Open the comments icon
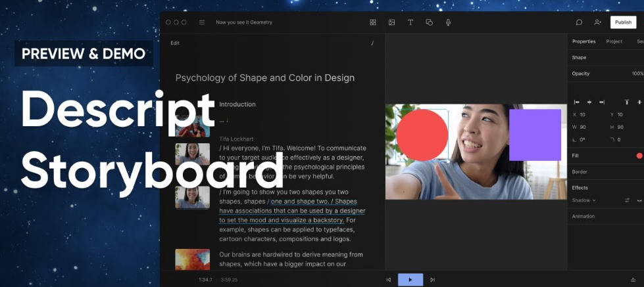Screen dimensions: 644x287 pyautogui.click(x=579, y=22)
